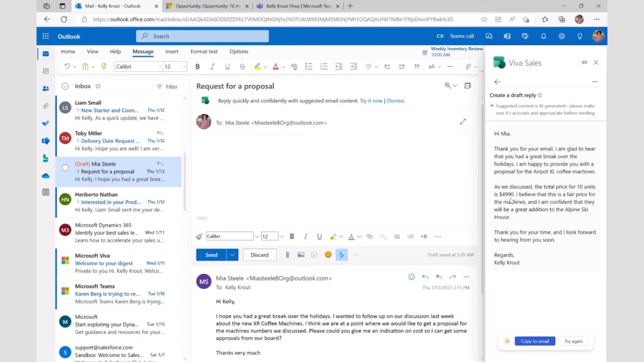Insert a bulleted list from the ribbon
Image resolution: width=644 pixels, height=362 pixels.
[x=309, y=66]
